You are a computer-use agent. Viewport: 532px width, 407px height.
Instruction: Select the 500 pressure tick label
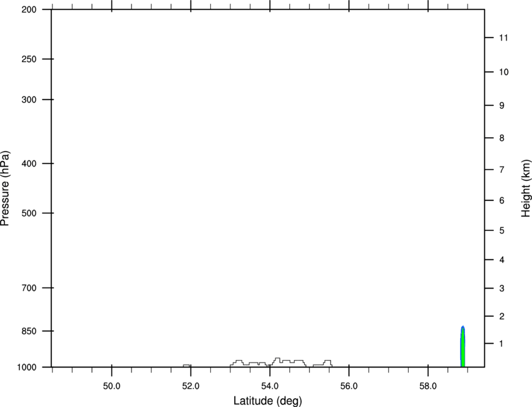(29, 213)
